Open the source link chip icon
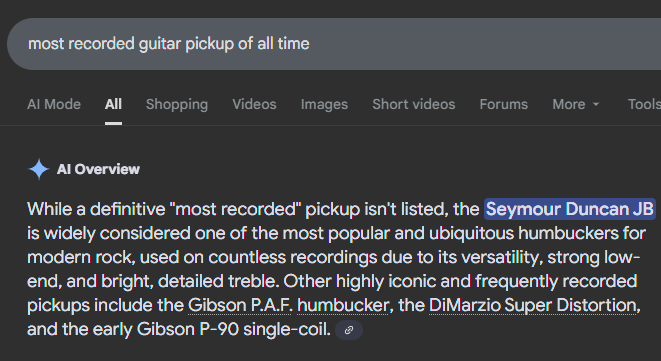The height and width of the screenshot is (361, 661). click(x=349, y=330)
